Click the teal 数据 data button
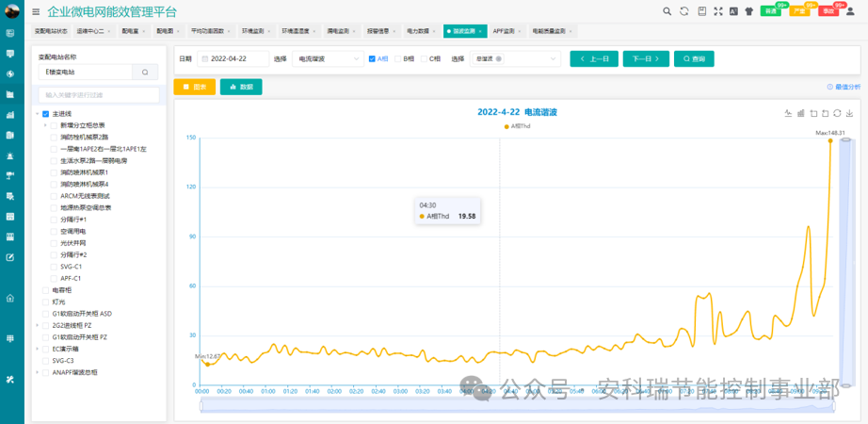Image resolution: width=868 pixels, height=424 pixels. [241, 87]
